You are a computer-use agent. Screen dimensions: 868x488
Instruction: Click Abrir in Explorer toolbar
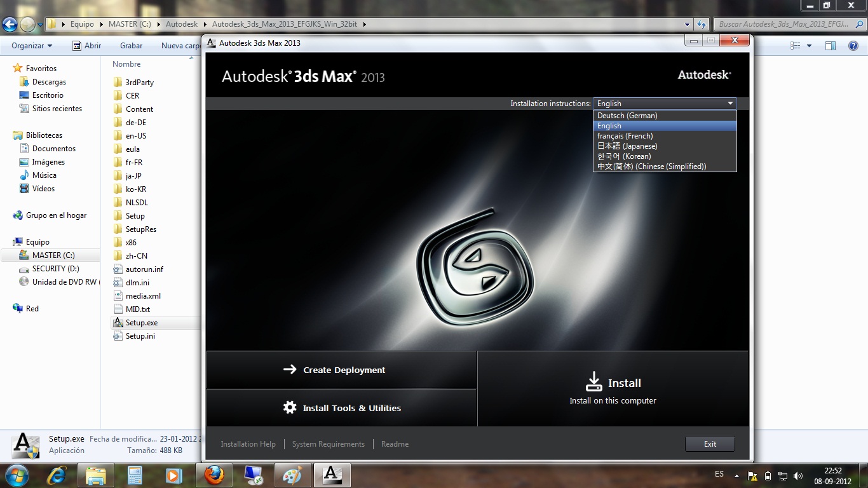point(87,46)
